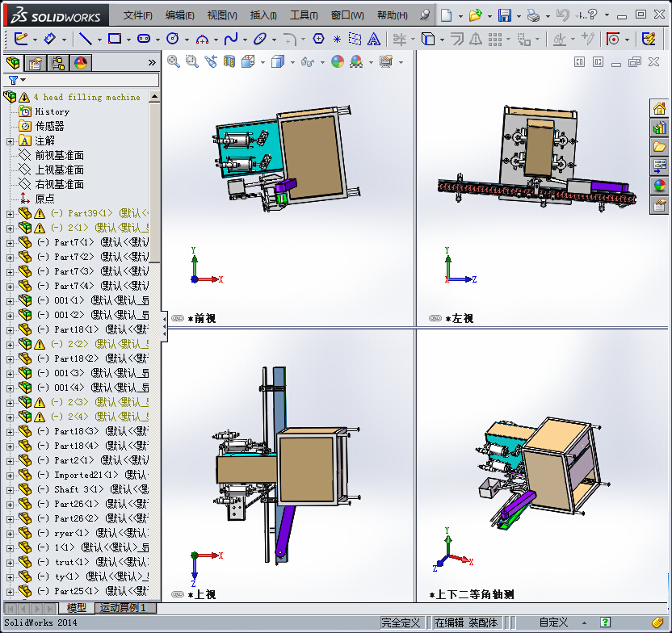Open PropertyManager tab icon

click(36, 63)
